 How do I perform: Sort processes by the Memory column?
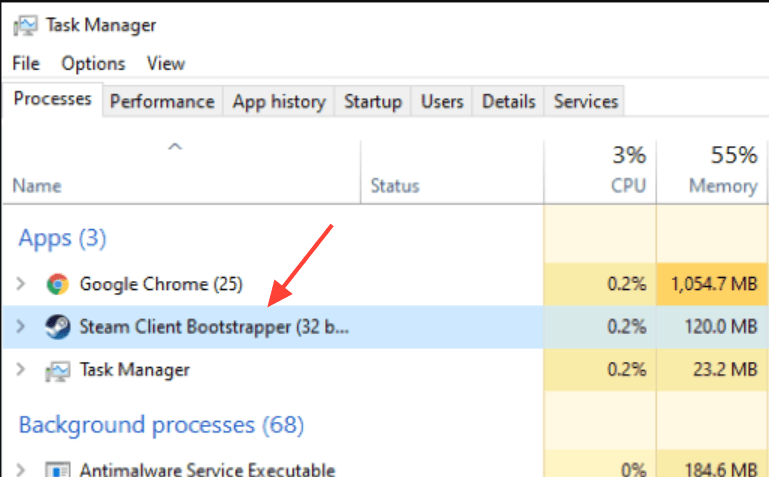click(x=722, y=185)
